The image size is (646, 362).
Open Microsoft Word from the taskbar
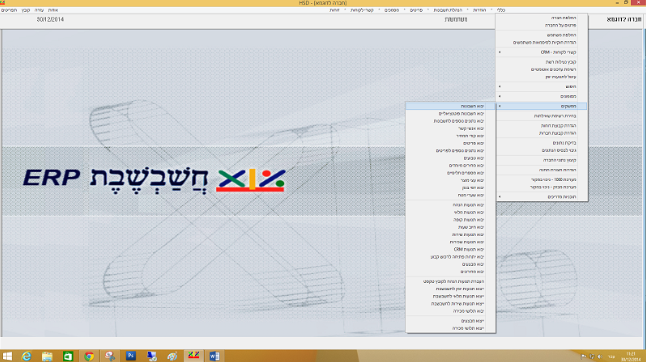pos(214,356)
